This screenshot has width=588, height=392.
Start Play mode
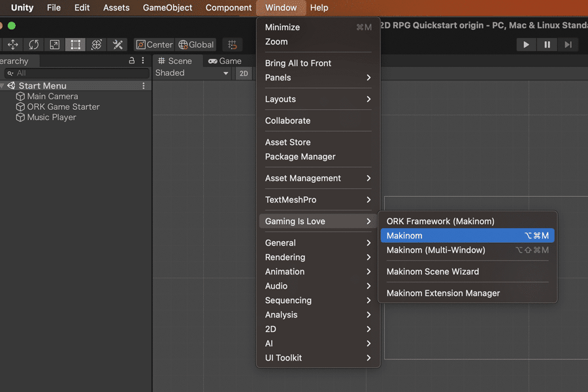[x=526, y=44]
